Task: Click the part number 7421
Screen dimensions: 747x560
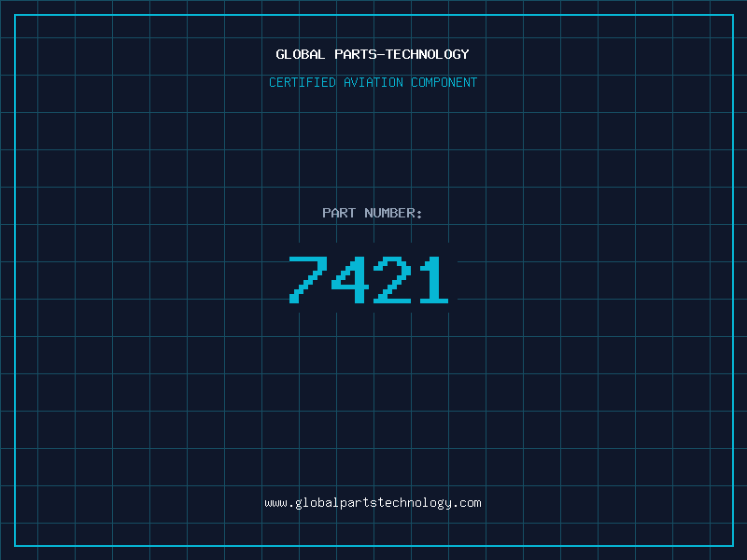Action: (x=369, y=280)
